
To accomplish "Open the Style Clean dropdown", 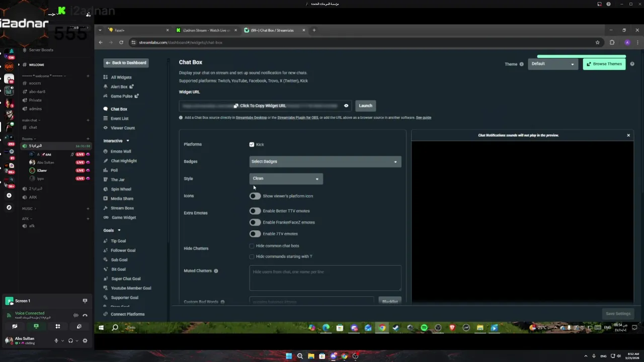I will (286, 178).
